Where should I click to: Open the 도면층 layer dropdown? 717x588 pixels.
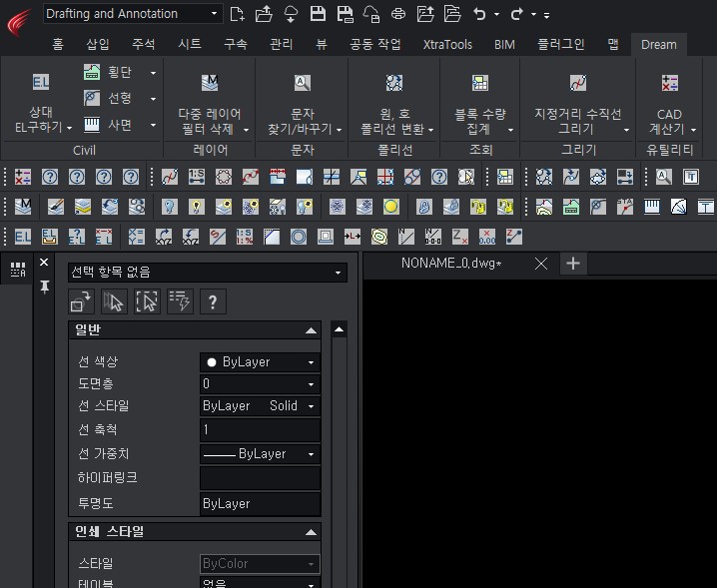pyautogui.click(x=260, y=383)
